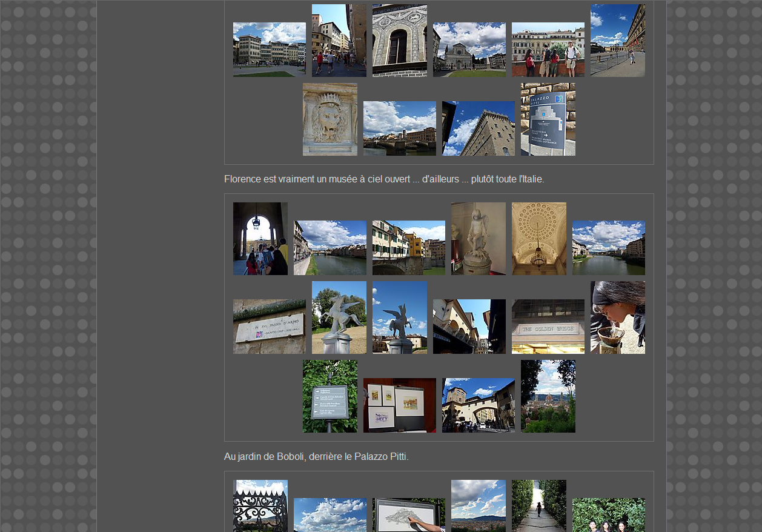Image resolution: width=762 pixels, height=532 pixels.
Task: Open the Palazzo Pitti sign photo
Action: pyautogui.click(x=548, y=119)
